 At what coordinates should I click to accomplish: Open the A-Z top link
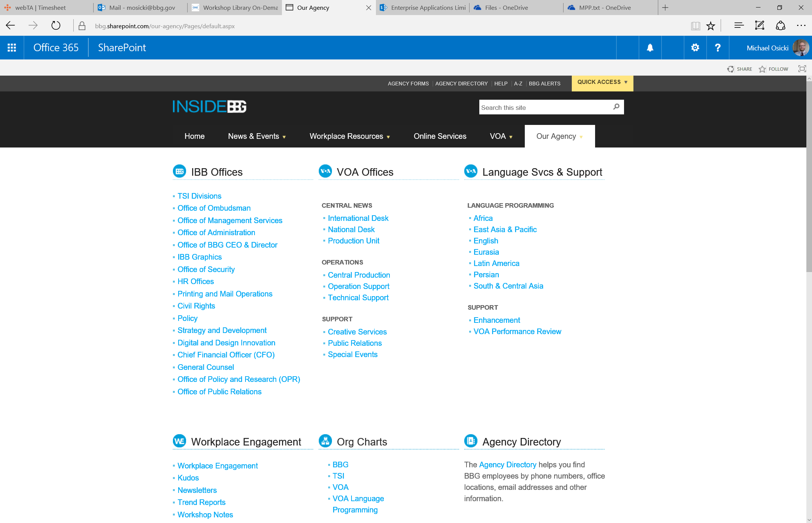tap(518, 84)
